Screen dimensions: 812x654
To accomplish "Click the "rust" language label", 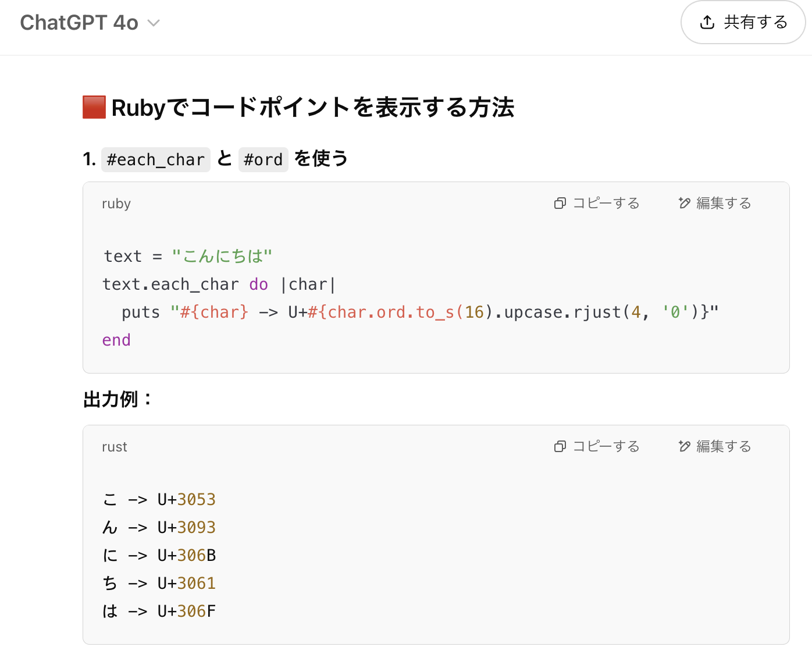I will pos(115,447).
